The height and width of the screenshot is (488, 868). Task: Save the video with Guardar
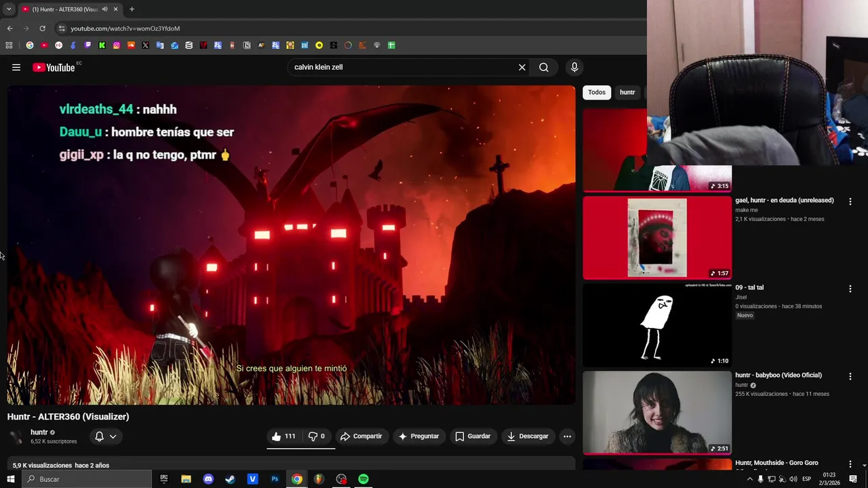click(x=473, y=436)
